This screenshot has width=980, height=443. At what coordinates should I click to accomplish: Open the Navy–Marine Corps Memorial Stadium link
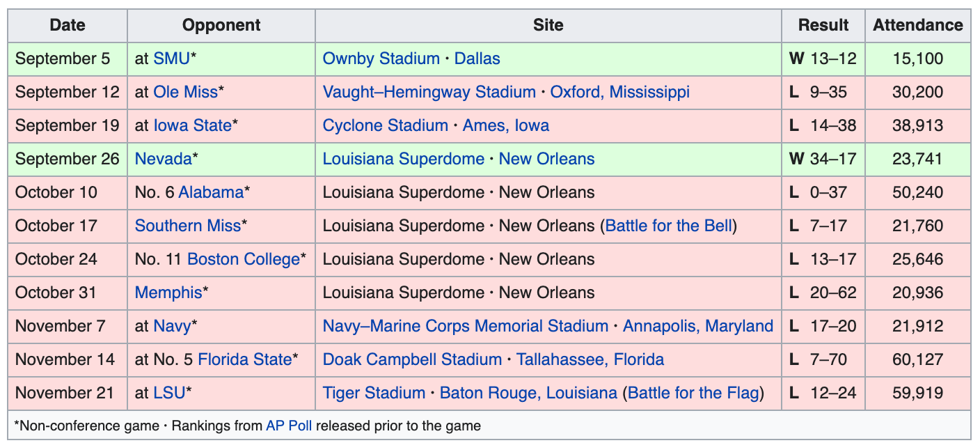click(466, 326)
